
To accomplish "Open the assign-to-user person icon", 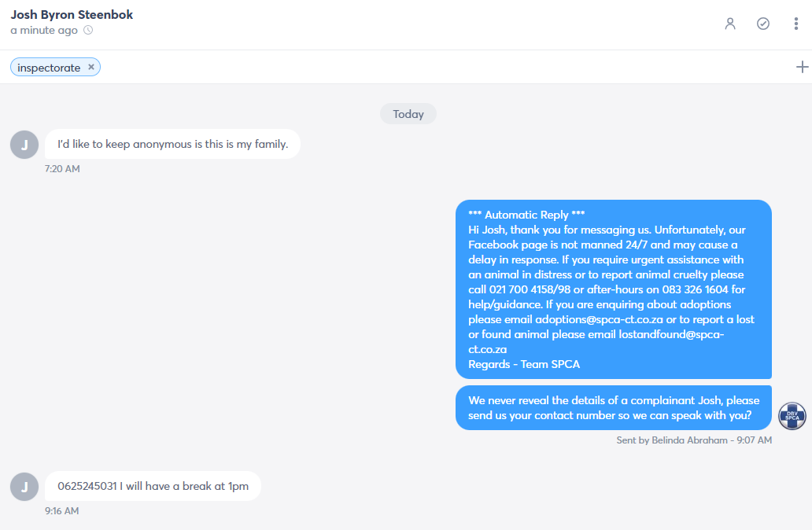I will [730, 24].
